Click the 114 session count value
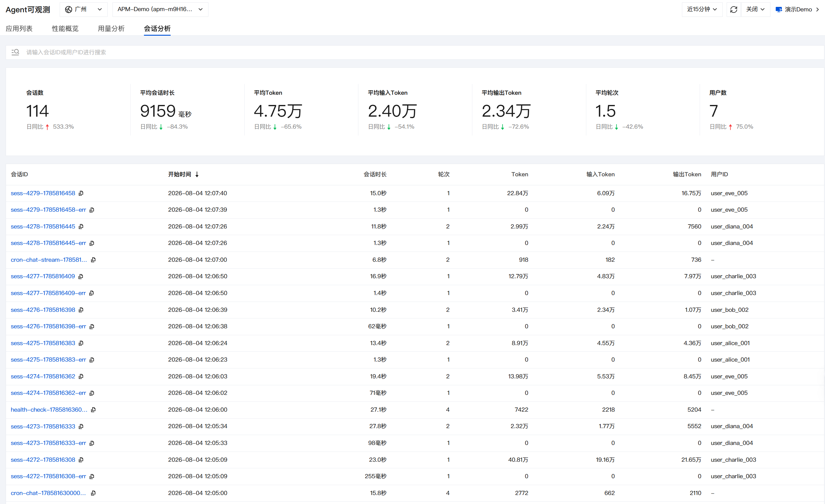Screen dimensions: 825x504 click(x=37, y=111)
